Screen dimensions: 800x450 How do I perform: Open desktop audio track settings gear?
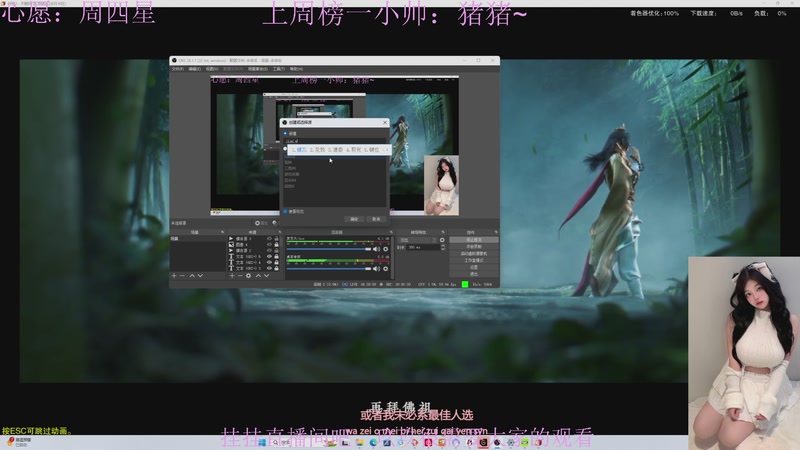385,268
